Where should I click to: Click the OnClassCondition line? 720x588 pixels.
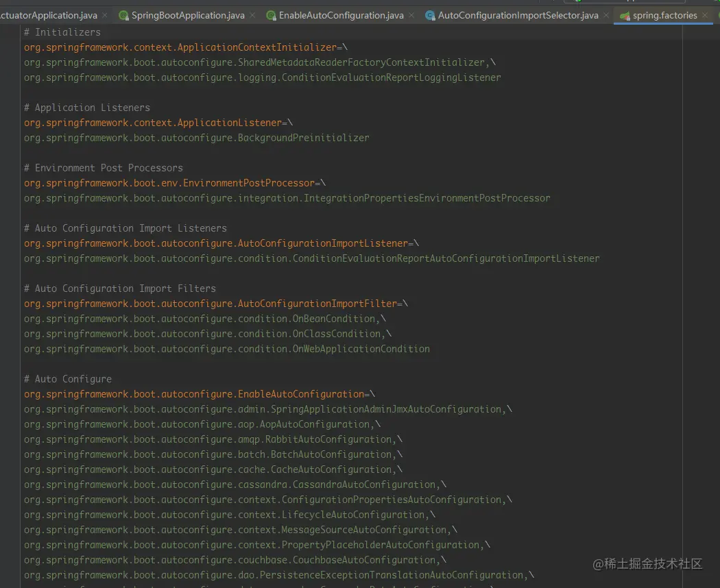[208, 334]
